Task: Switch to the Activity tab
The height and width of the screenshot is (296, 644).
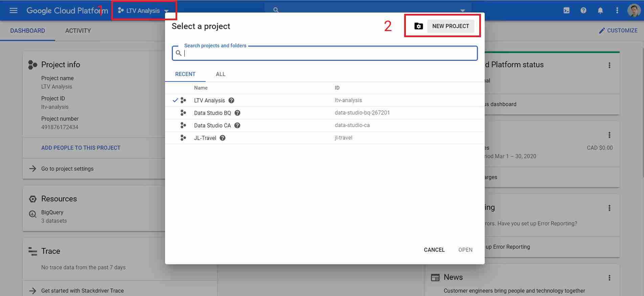Action: point(78,31)
